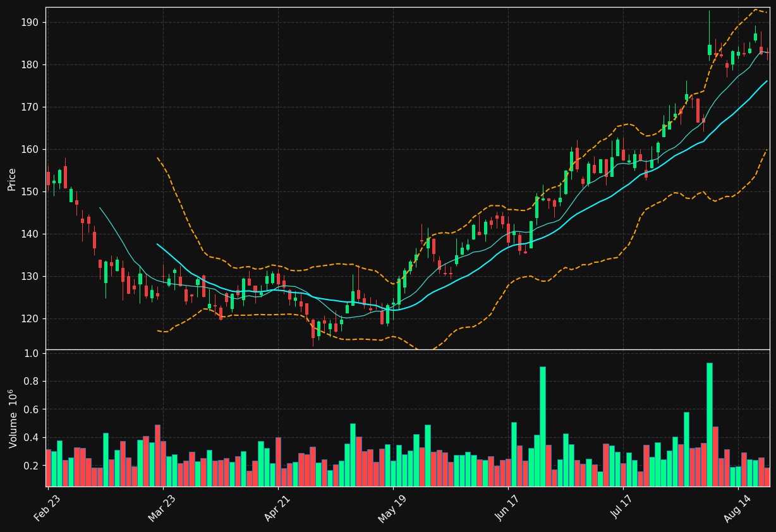Click the 160 price axis label
The height and width of the screenshot is (532, 776).
click(x=30, y=150)
